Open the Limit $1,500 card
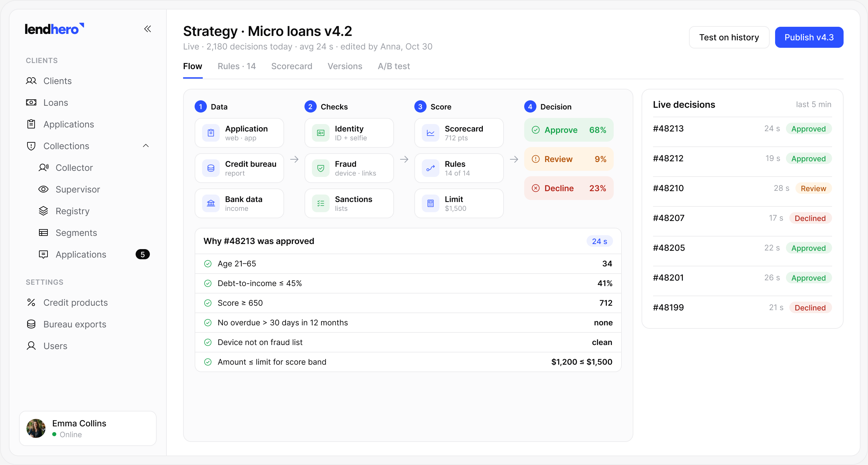The height and width of the screenshot is (465, 868). click(459, 203)
